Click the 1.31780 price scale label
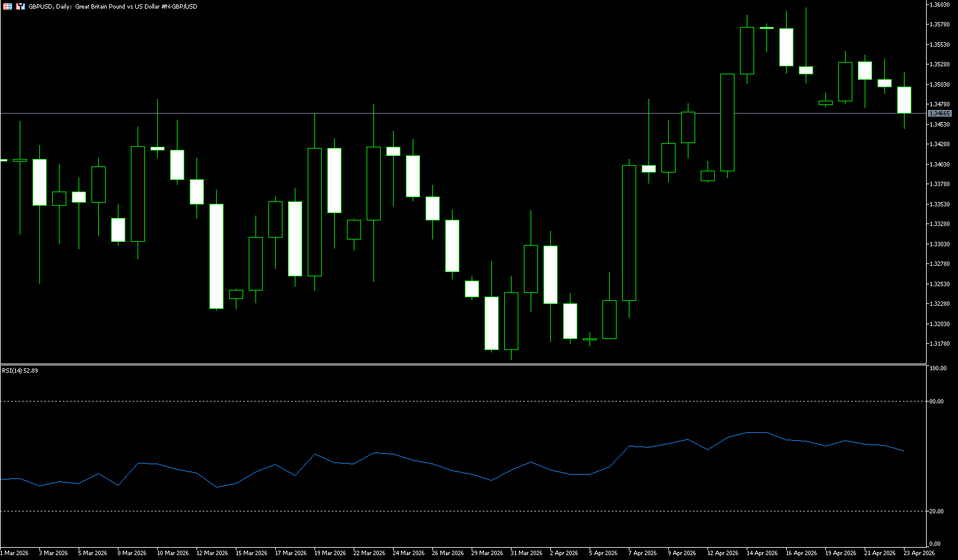Image resolution: width=958 pixels, height=560 pixels. 940,344
